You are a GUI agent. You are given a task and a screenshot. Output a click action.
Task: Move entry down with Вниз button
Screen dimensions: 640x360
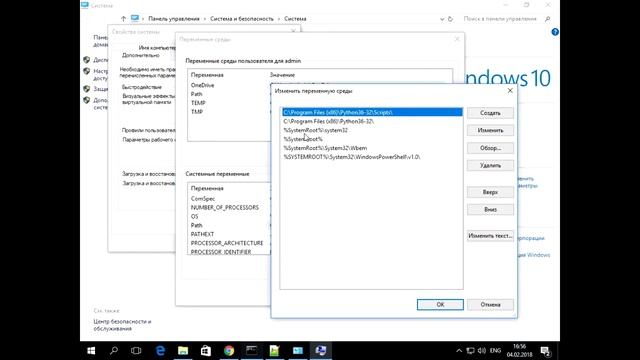point(490,210)
